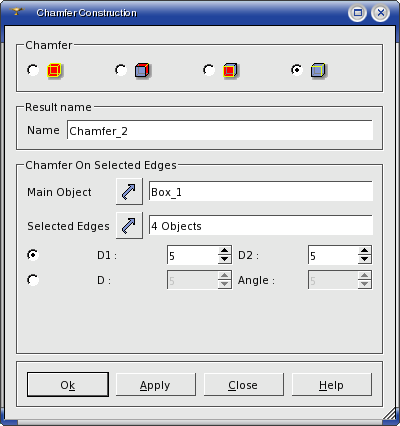
Task: Click the Ok button
Action: coord(68,385)
